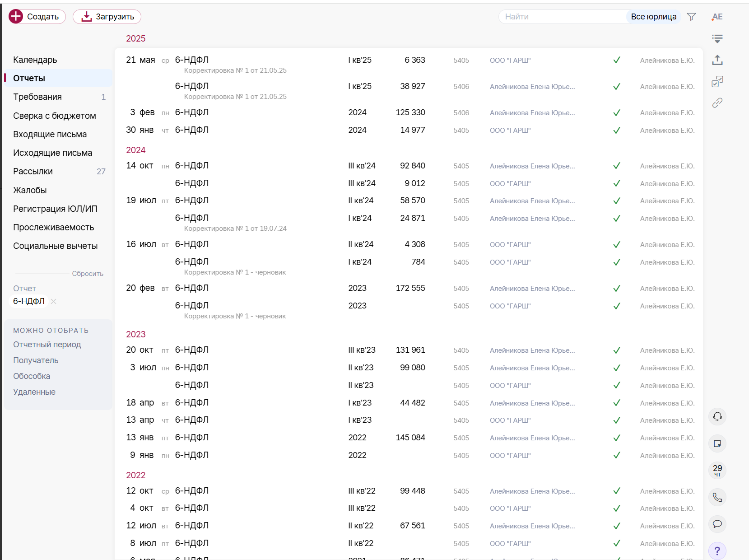
Task: Click Сбросить to reset filters
Action: pyautogui.click(x=88, y=274)
